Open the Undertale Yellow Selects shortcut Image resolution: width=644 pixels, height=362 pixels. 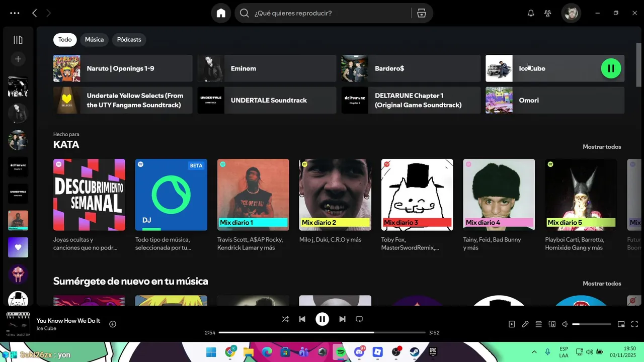123,100
